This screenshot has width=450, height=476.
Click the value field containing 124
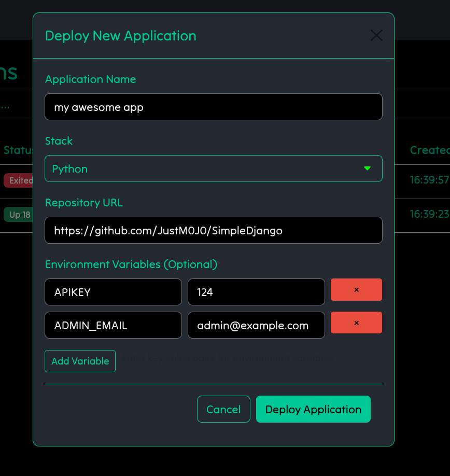click(x=256, y=292)
